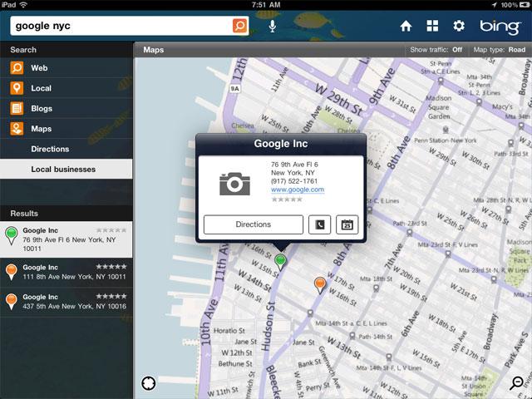The width and height of the screenshot is (532, 399).
Task: Tap the Search section header in sidebar
Action: click(66, 50)
